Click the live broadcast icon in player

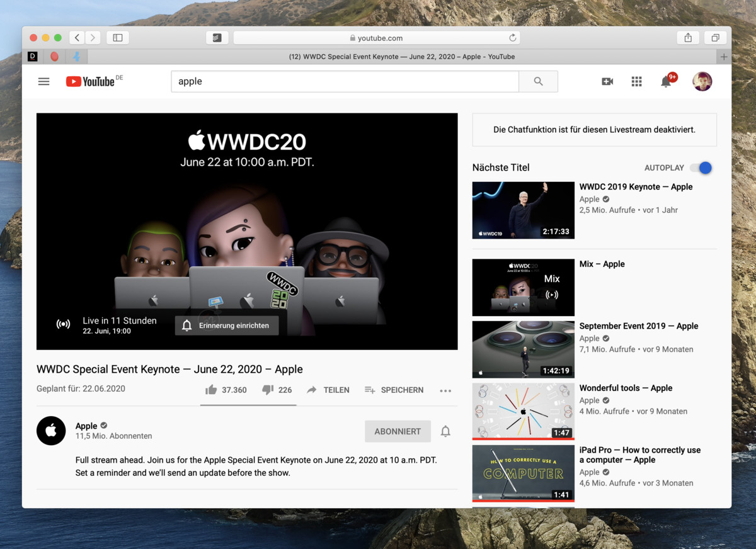63,325
